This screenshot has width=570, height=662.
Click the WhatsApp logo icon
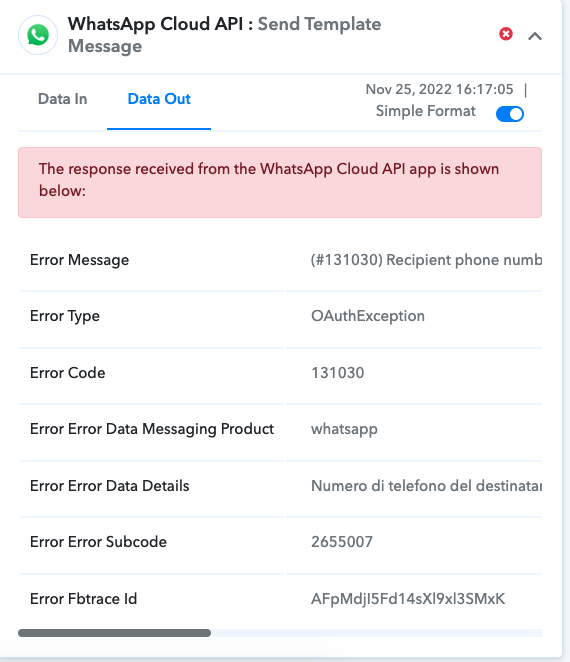pyautogui.click(x=38, y=35)
